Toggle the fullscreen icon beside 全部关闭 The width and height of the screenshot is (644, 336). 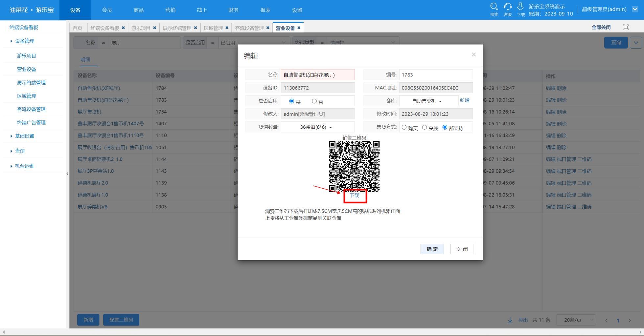pos(626,27)
